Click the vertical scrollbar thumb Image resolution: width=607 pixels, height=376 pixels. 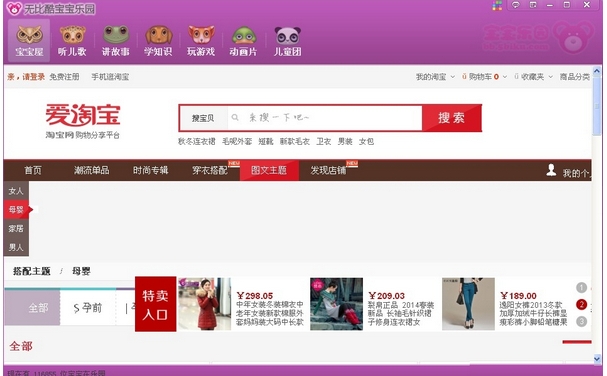(x=597, y=105)
